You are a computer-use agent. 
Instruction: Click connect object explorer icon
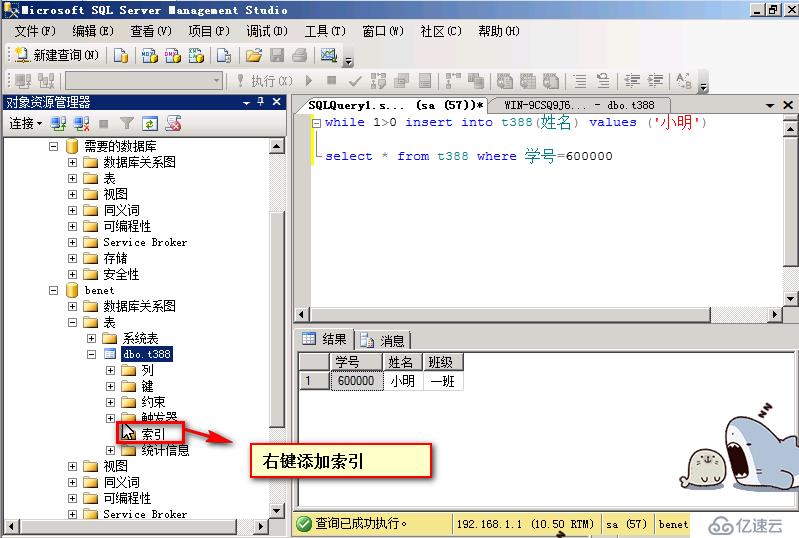[x=58, y=123]
